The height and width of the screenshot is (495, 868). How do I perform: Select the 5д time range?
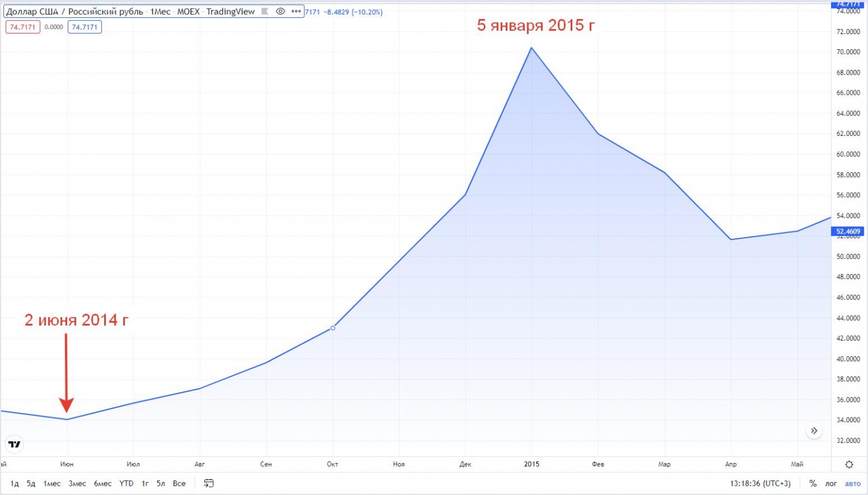(31, 483)
